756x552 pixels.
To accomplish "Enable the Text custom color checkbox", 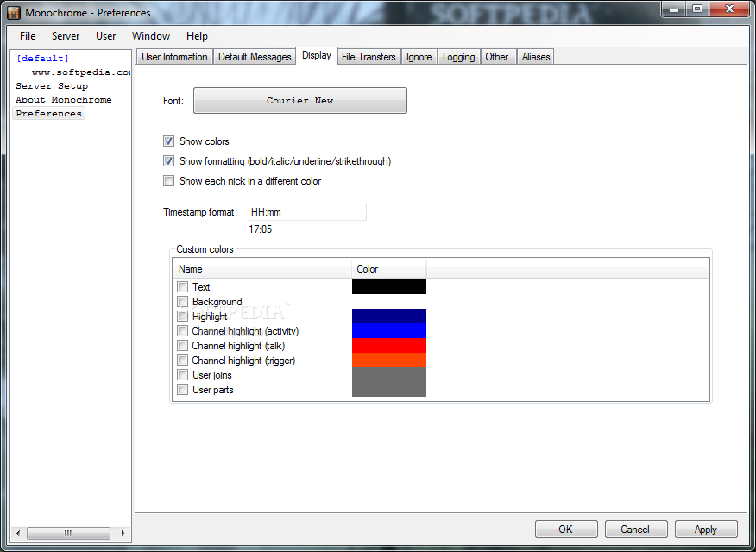I will coord(182,287).
